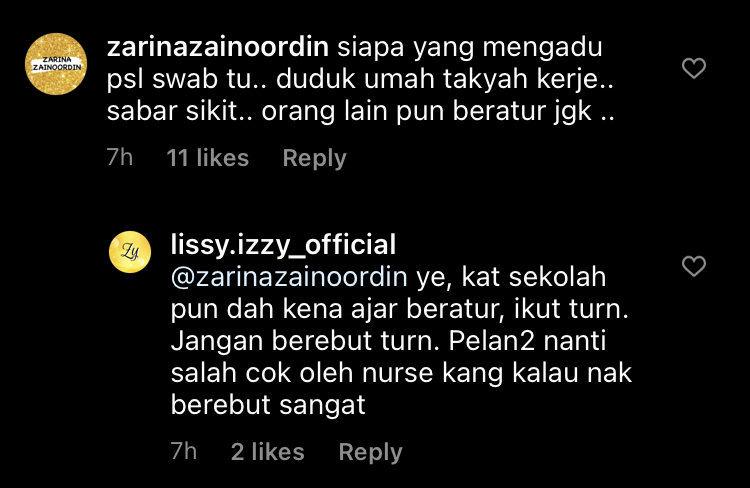Open lissy.izzy_official's yellow avatar
The width and height of the screenshot is (750, 488).
tap(130, 252)
